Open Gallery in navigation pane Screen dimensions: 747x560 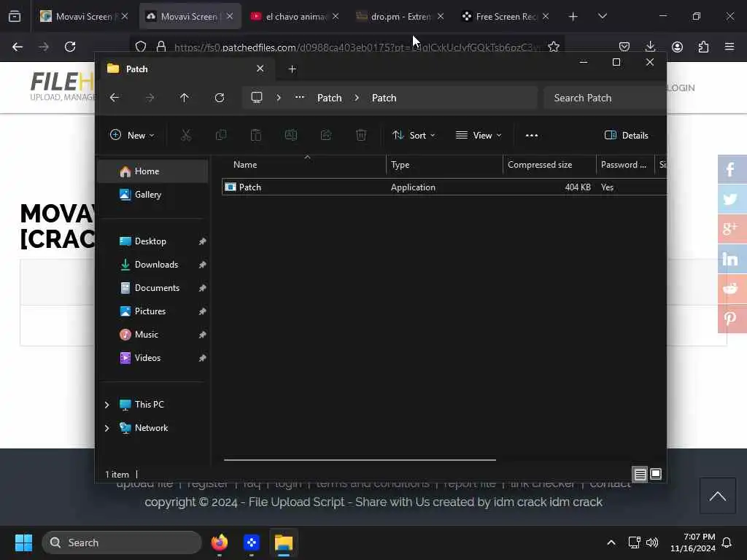click(x=152, y=195)
